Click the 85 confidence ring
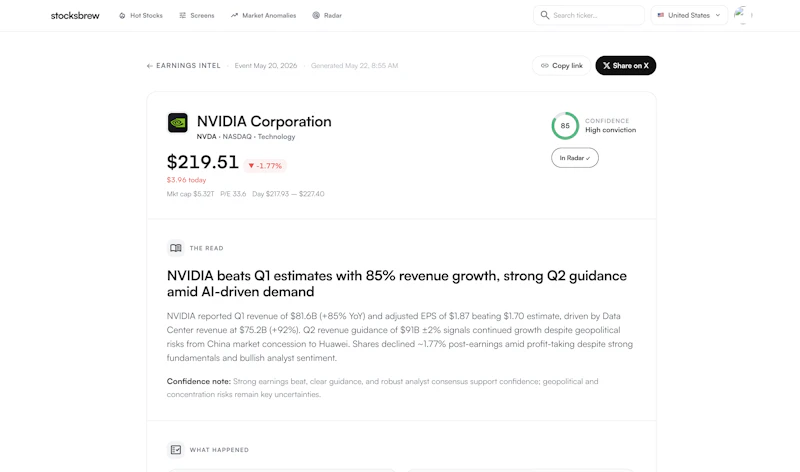Screen dimensions: 800x472 tap(565, 126)
